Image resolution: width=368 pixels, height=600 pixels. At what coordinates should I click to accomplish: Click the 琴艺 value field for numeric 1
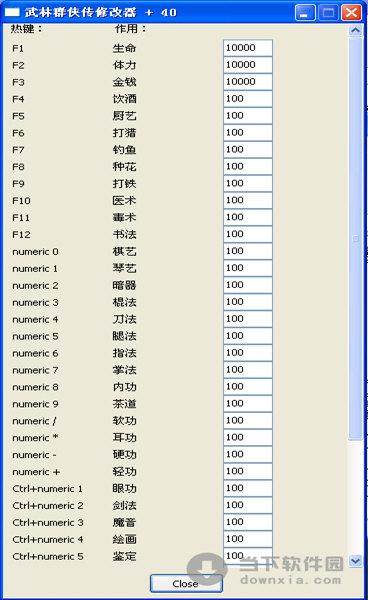[x=248, y=268]
